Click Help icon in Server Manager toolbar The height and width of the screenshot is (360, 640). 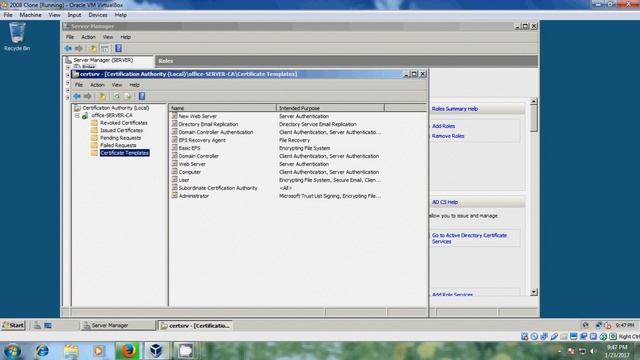click(x=118, y=48)
